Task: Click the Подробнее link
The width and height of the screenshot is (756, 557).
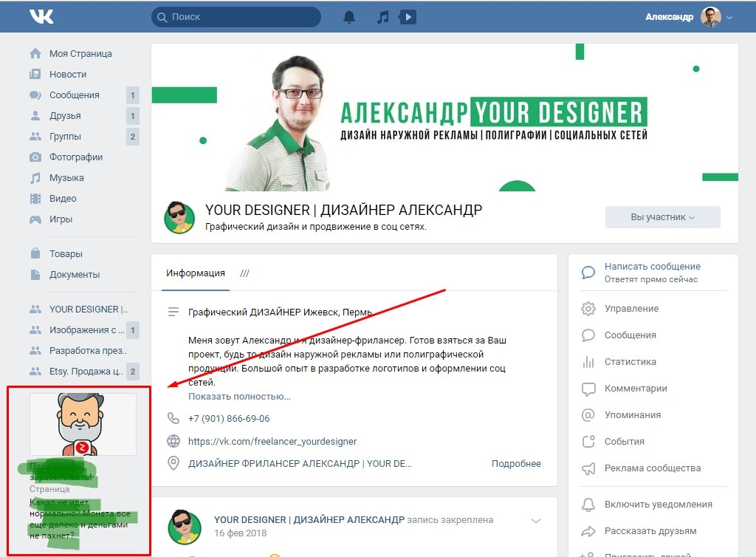Action: tap(516, 463)
